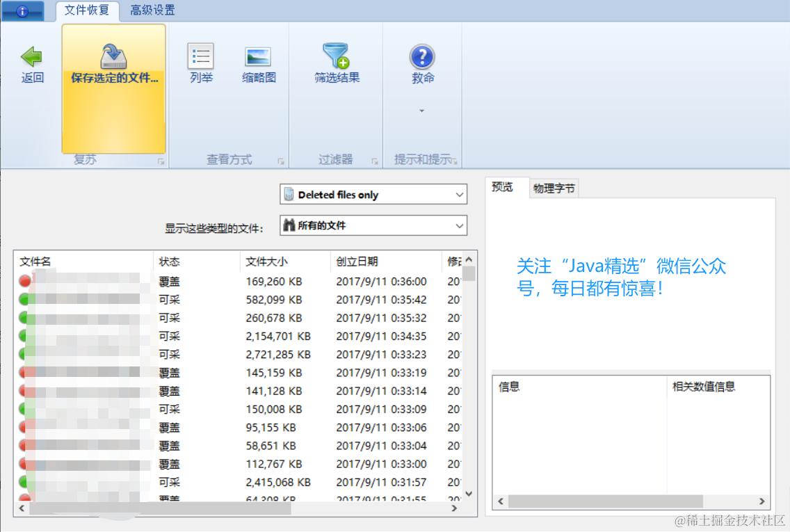The width and height of the screenshot is (790, 532).
Task: Click size cell 169,260 KB
Action: [x=273, y=281]
